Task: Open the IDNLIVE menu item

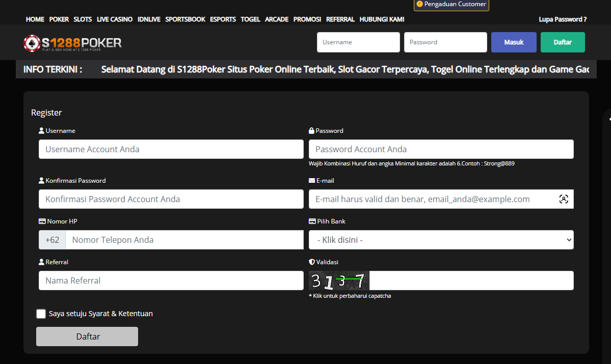Action: pyautogui.click(x=149, y=19)
